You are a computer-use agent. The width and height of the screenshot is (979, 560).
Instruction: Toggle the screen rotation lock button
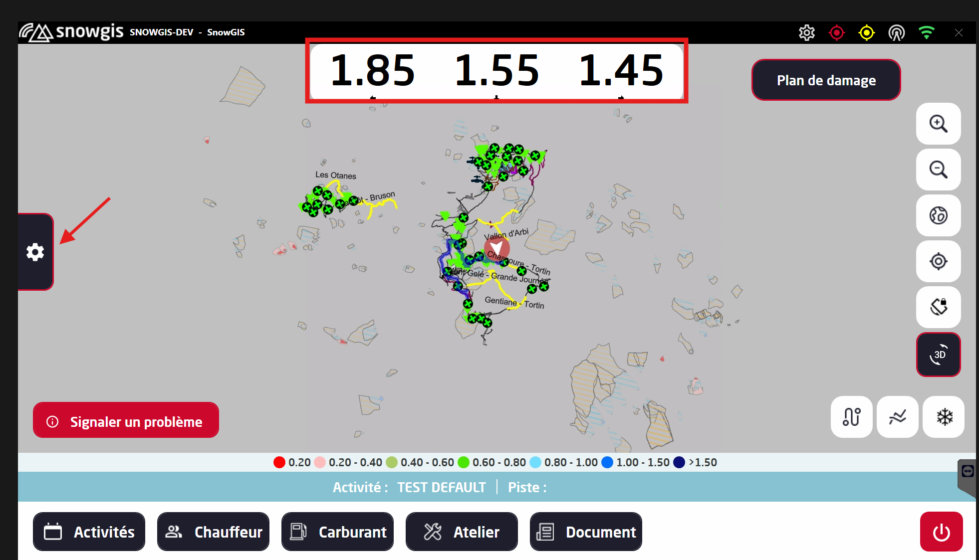[938, 307]
